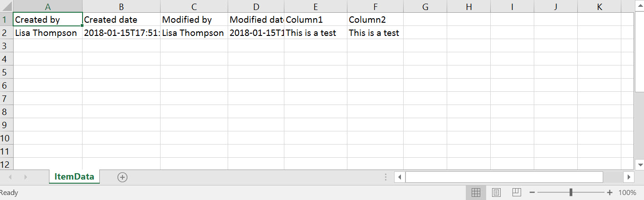Add a new sheet with plus icon
Viewport: 644px width, 200px height.
pyautogui.click(x=122, y=177)
